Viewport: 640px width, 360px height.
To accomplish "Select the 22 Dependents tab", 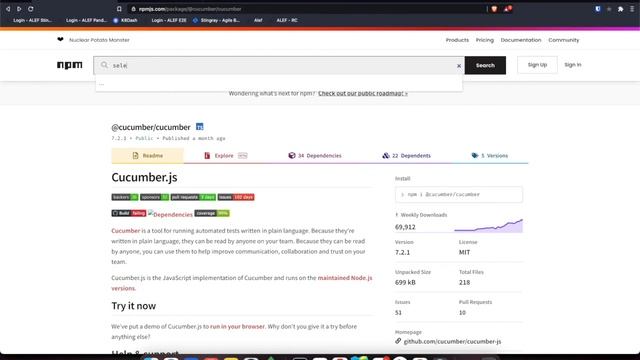I will [407, 156].
